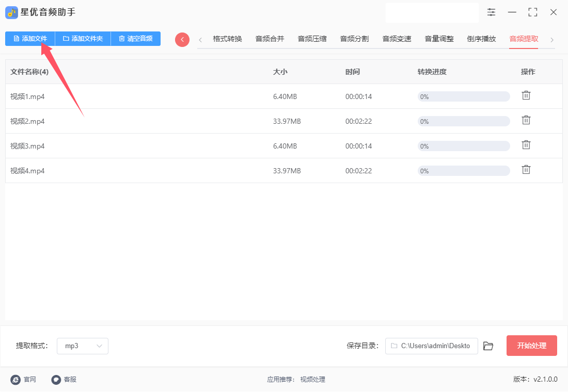Viewport: 568px width, 392px height.
Task: Click the 大小 column header
Action: (280, 72)
